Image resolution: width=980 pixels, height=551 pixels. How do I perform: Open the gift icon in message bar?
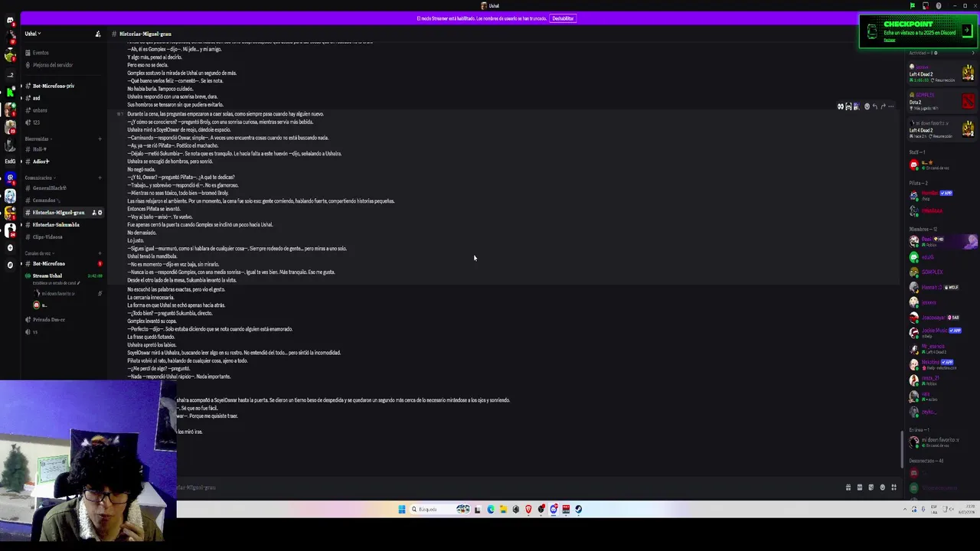point(848,487)
